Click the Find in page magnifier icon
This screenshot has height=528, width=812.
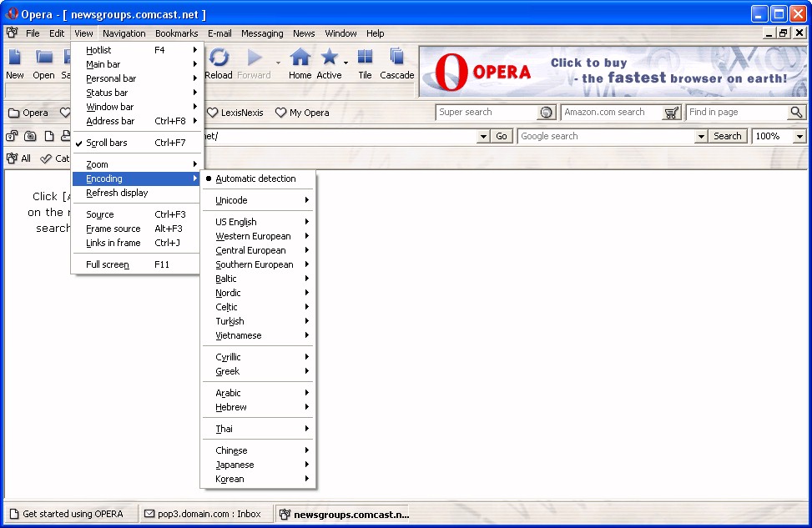point(796,113)
